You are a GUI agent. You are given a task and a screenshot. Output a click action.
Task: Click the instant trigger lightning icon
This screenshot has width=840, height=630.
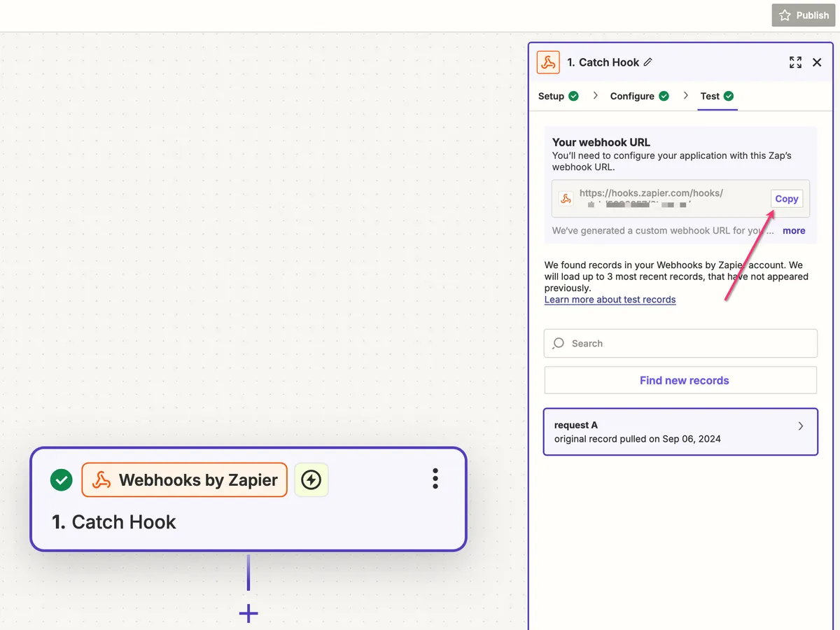point(311,479)
